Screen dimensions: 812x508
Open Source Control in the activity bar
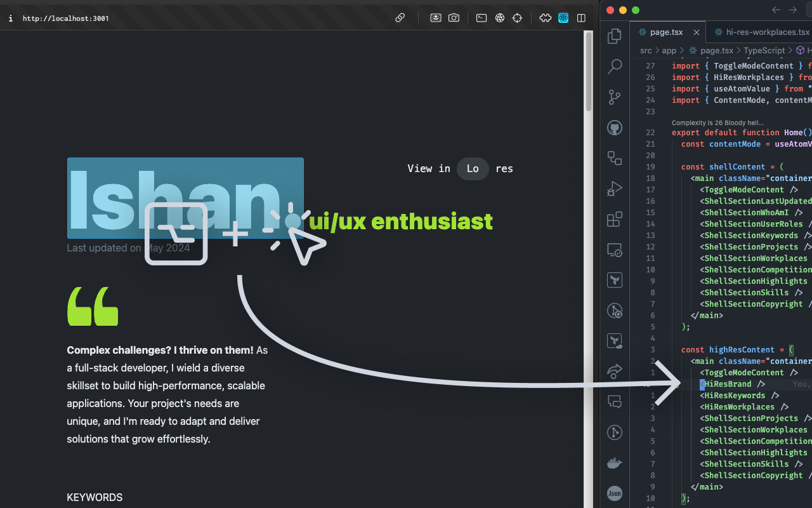click(x=614, y=97)
